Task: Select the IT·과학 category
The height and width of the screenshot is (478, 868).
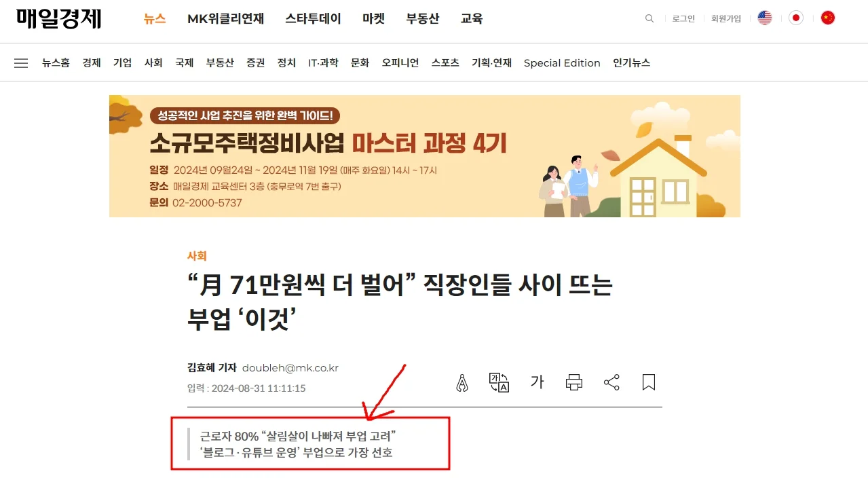Action: tap(324, 62)
